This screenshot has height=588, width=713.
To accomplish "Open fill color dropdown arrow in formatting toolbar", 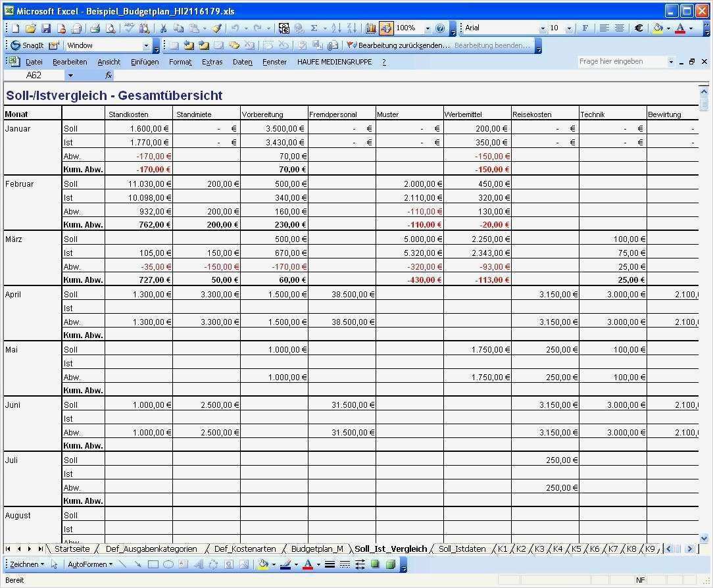I will pyautogui.click(x=668, y=28).
